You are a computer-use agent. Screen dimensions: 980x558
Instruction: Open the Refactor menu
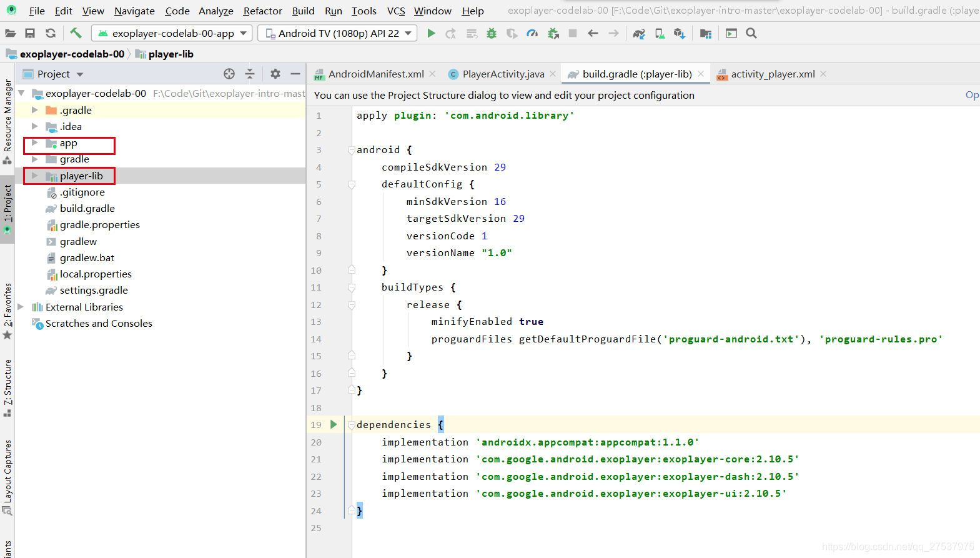click(263, 11)
